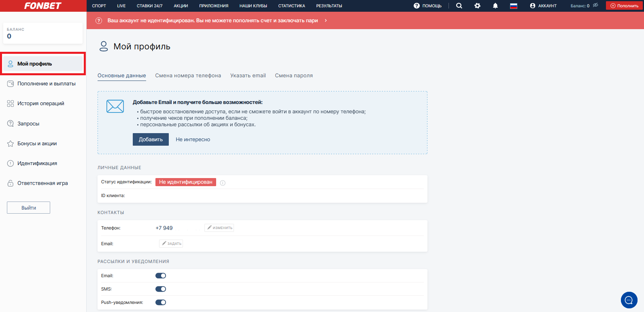
Task: Click the Russian flag language icon
Action: point(514,6)
